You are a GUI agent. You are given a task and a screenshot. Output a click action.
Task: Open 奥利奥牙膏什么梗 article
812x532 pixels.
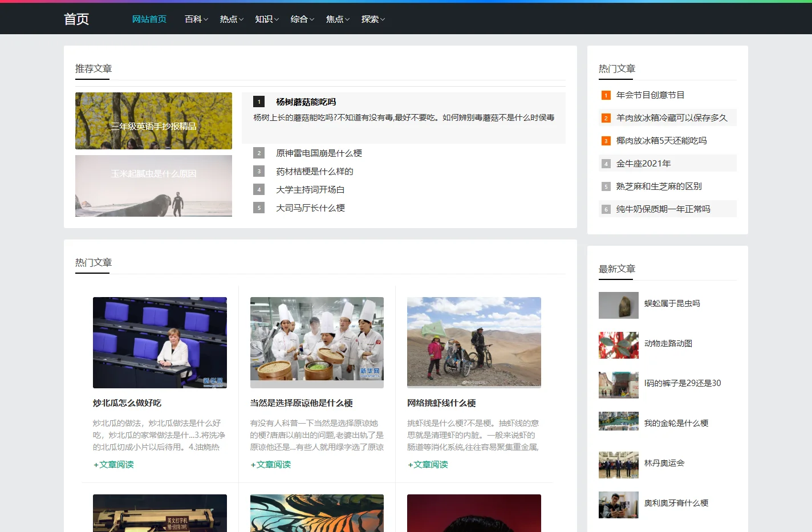pyautogui.click(x=676, y=503)
